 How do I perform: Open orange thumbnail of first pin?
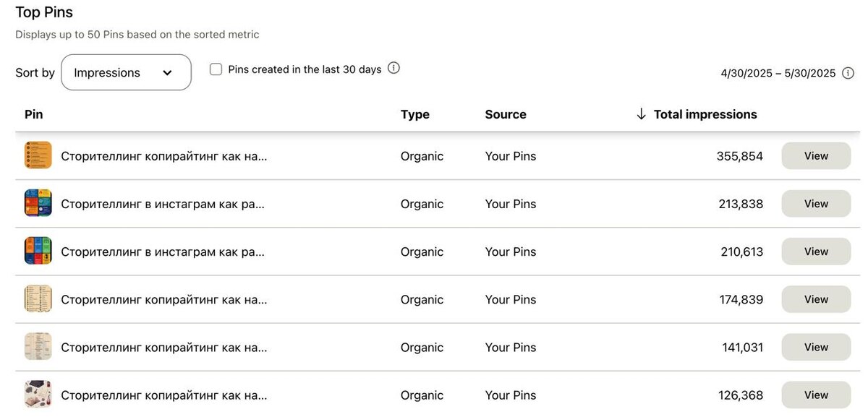[x=38, y=155]
